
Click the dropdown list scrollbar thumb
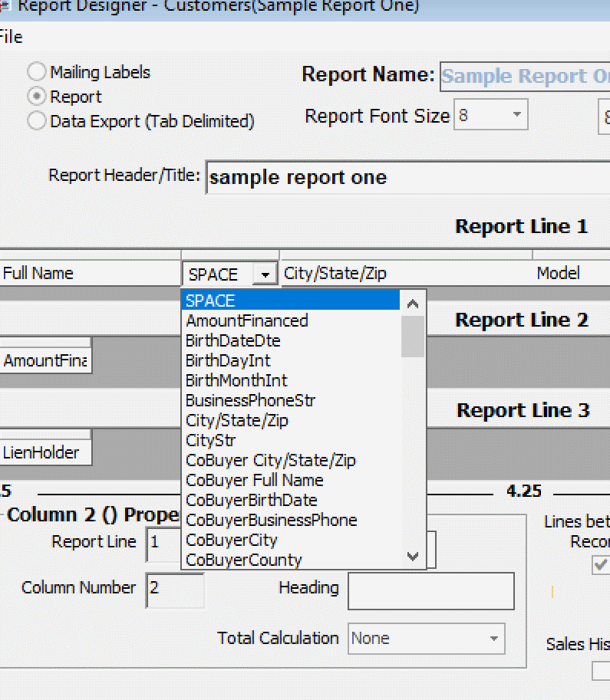click(x=413, y=337)
